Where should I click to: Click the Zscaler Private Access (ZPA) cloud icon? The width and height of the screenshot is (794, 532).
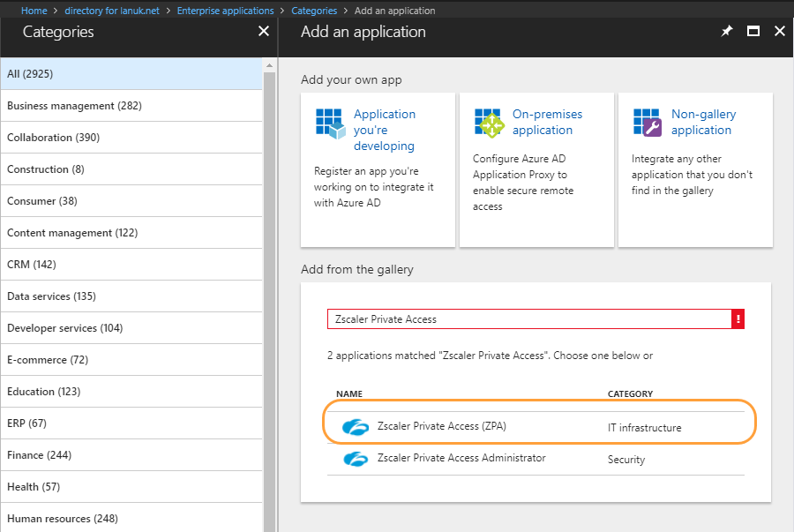356,427
